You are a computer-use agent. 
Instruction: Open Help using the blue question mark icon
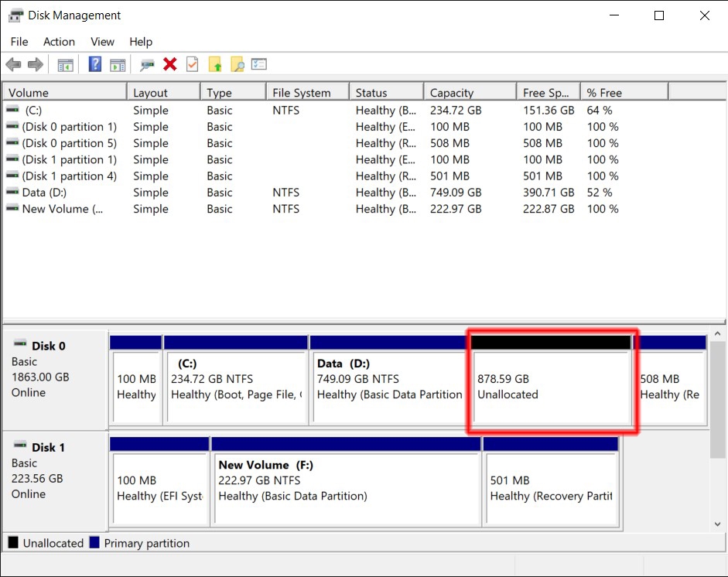point(94,64)
